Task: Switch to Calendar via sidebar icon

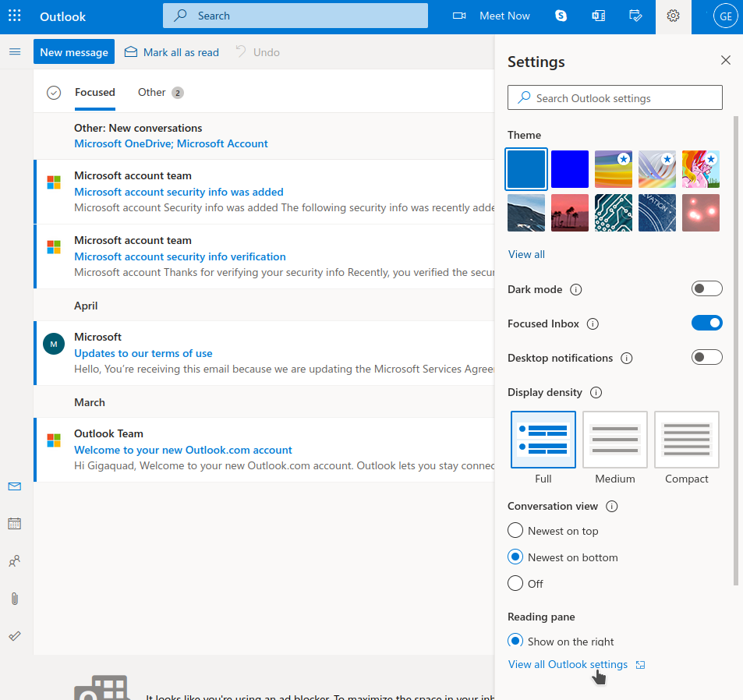Action: click(x=14, y=523)
